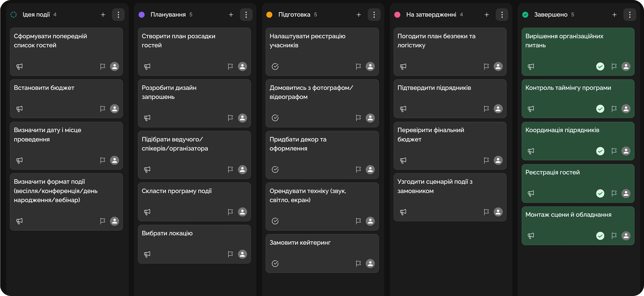Click flag on Перевірити фінальний бюджет card

486,160
